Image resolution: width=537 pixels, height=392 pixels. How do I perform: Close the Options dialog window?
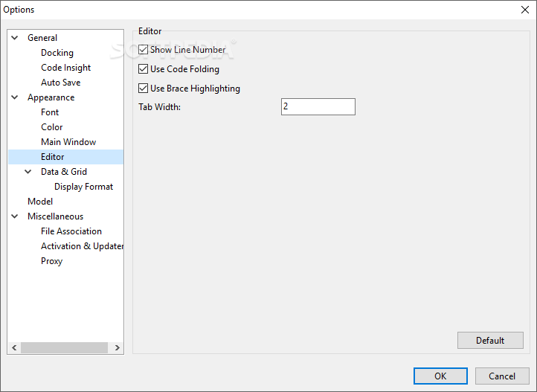[x=524, y=10]
